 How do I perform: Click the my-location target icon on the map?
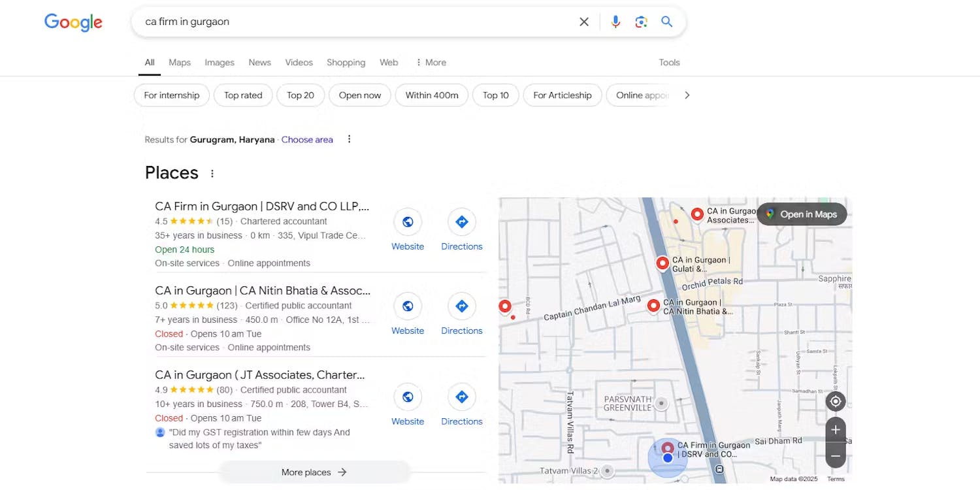click(835, 401)
